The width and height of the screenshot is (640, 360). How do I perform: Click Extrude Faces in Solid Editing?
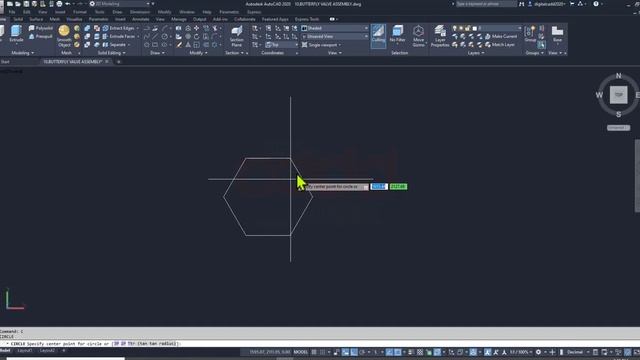pos(118,36)
